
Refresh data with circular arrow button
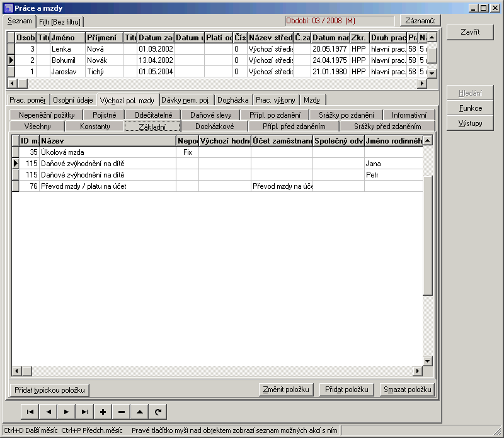pos(158,412)
